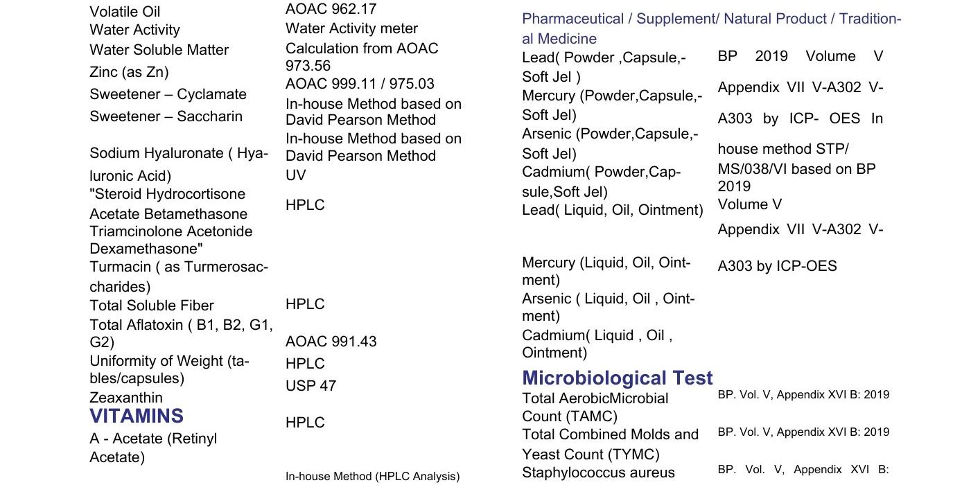Select the Sweetener – Saccharin row
The width and height of the screenshot is (980, 485).
(x=166, y=116)
